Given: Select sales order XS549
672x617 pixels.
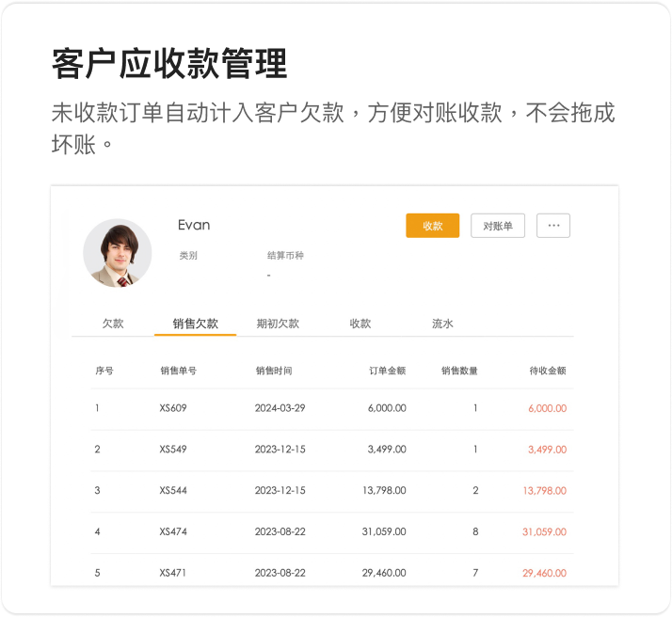Looking at the screenshot, I should coord(173,450).
